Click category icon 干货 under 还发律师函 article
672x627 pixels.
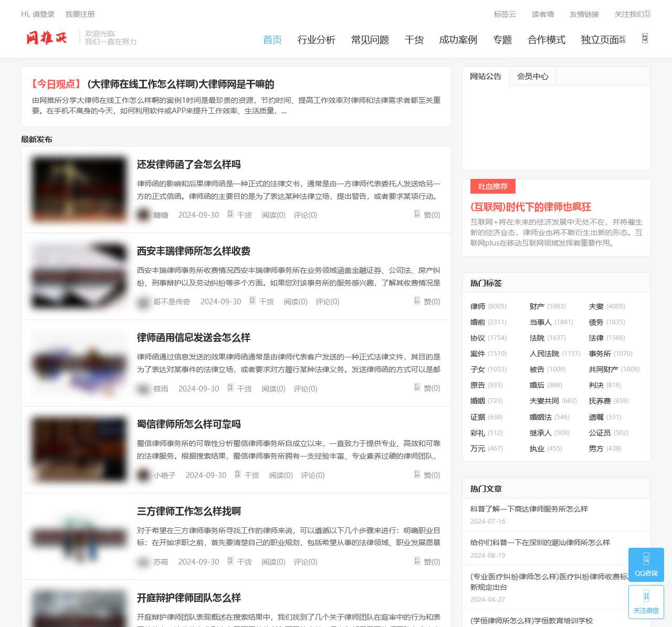pos(230,214)
